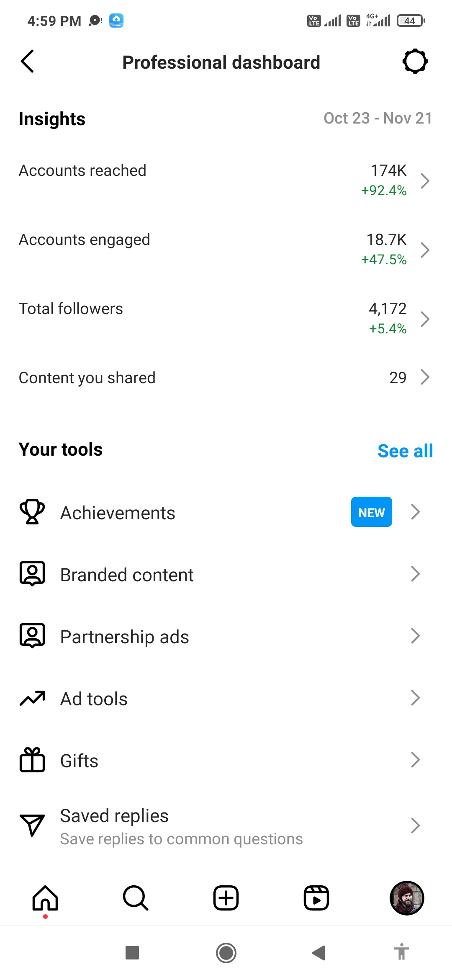Open Branded content settings

[x=226, y=574]
